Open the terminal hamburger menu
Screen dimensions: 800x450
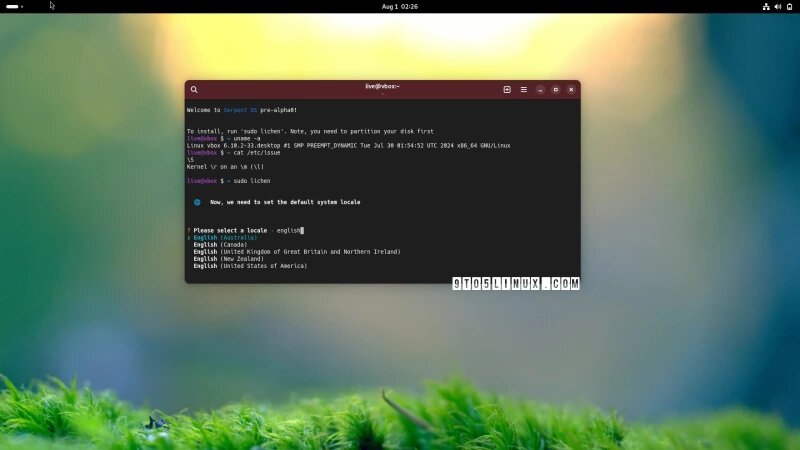(523, 89)
